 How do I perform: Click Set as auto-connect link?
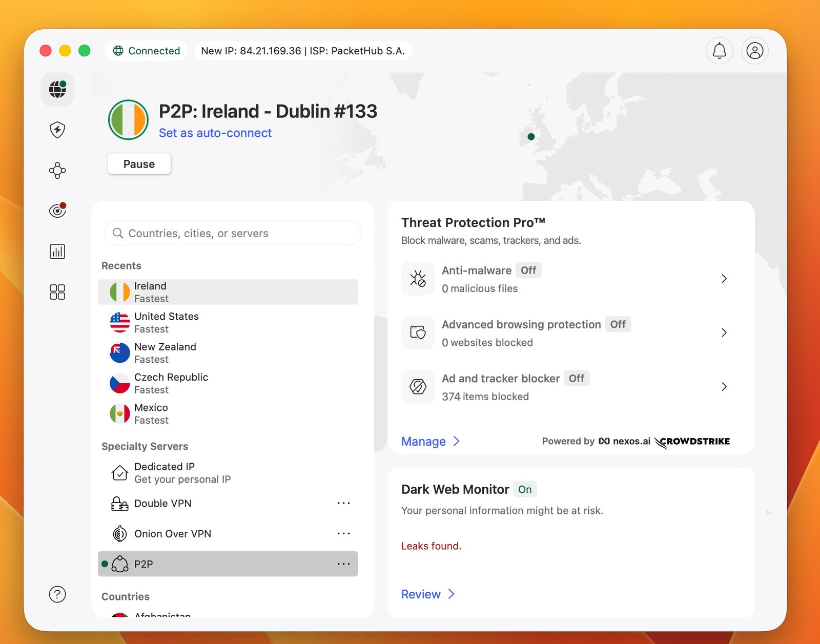pyautogui.click(x=215, y=133)
